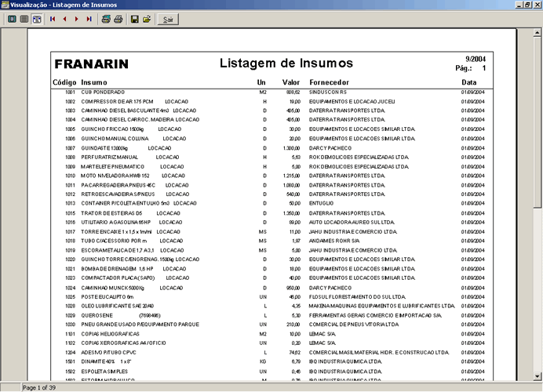Click the 'Fornecedor' column header

click(x=329, y=82)
